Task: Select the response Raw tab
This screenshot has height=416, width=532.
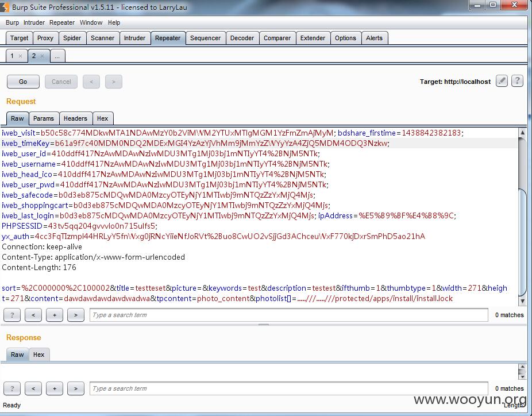Action: (17, 355)
